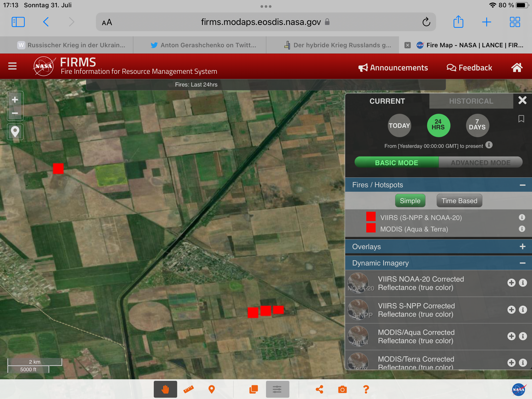Toggle VIIRS (S-NPP & NOAA-20) fires layer
This screenshot has width=532, height=399.
[x=421, y=217]
